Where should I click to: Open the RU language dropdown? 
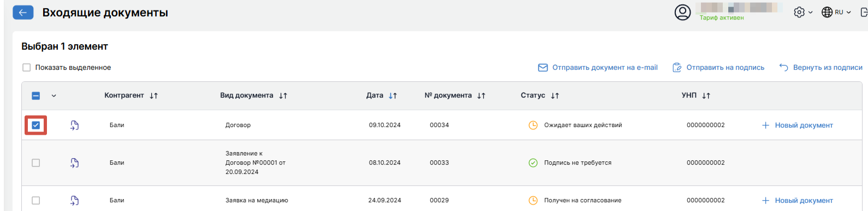point(843,12)
